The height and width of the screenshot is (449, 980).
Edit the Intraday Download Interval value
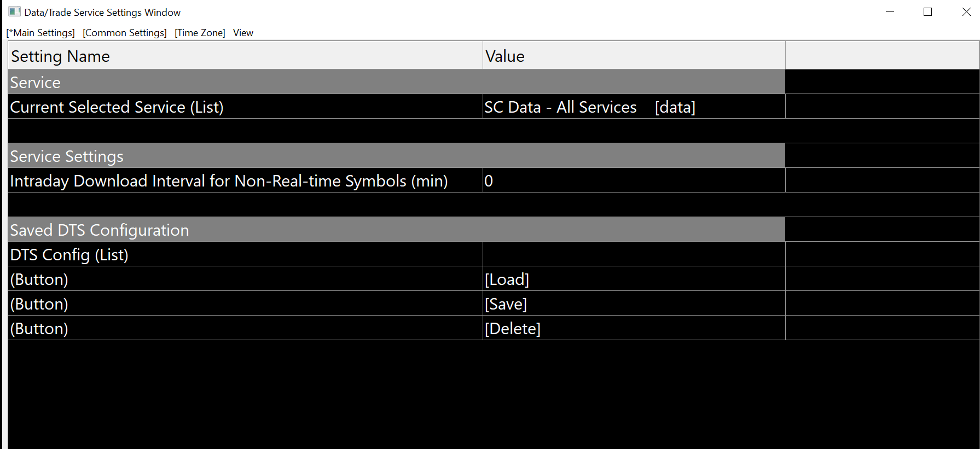tap(634, 181)
